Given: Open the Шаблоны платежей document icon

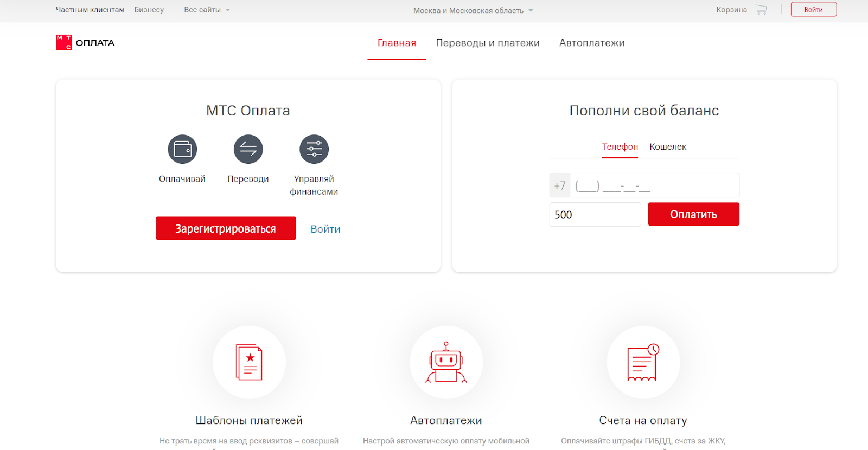Looking at the screenshot, I should [x=249, y=362].
